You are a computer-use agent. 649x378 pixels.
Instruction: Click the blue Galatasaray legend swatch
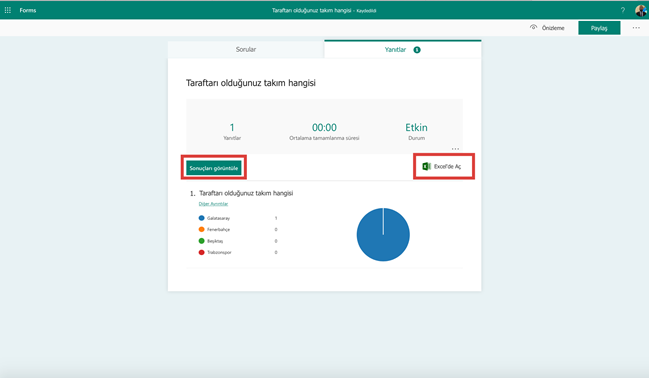202,218
